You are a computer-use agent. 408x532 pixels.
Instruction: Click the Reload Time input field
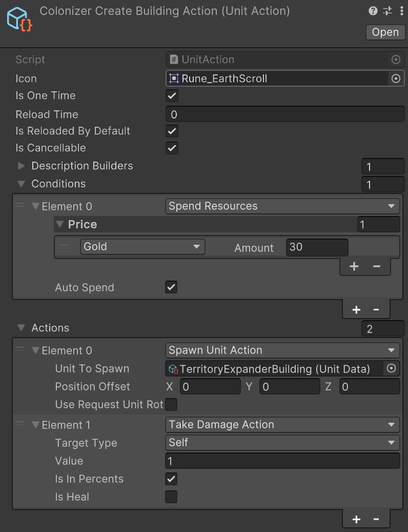click(285, 114)
